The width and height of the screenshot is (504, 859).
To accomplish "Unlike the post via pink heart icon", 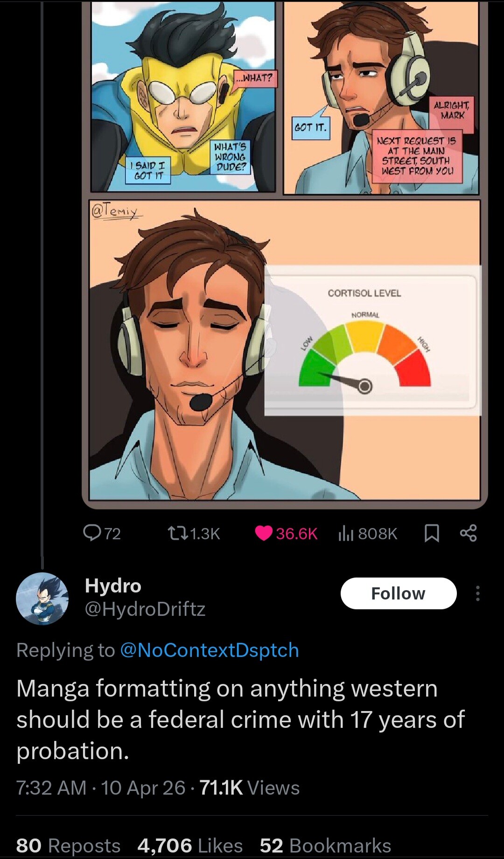I will pyautogui.click(x=264, y=533).
